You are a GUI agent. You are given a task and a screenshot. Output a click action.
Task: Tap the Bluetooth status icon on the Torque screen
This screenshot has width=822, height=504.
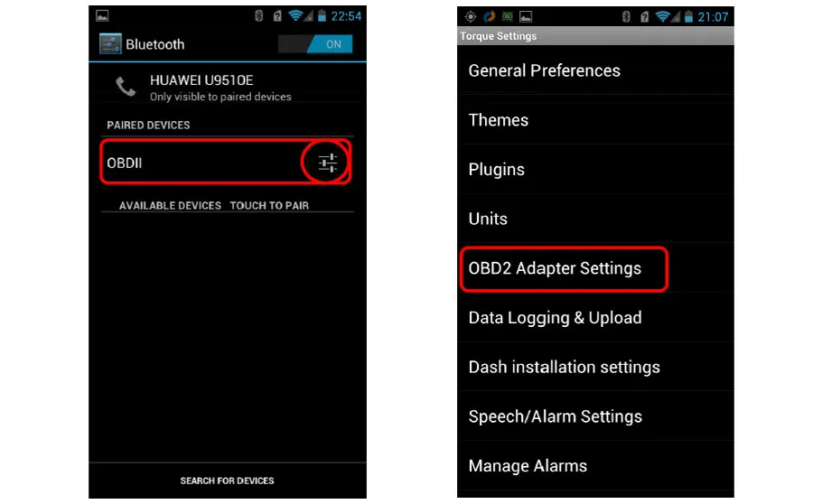click(x=626, y=17)
